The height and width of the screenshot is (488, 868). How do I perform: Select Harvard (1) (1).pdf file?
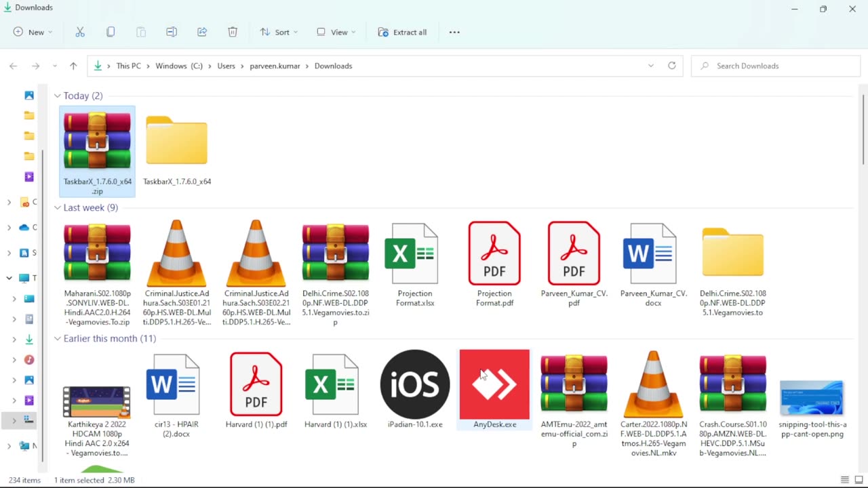tap(256, 384)
